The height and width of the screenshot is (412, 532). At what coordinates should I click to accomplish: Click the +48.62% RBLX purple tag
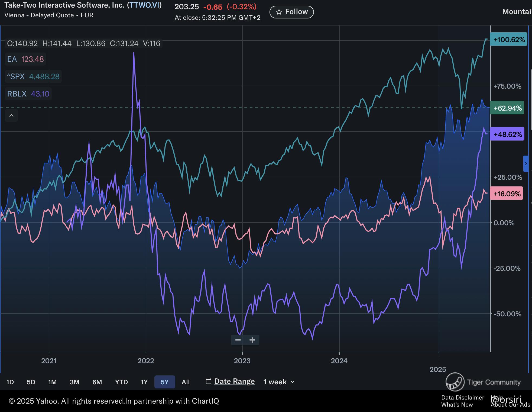point(507,134)
